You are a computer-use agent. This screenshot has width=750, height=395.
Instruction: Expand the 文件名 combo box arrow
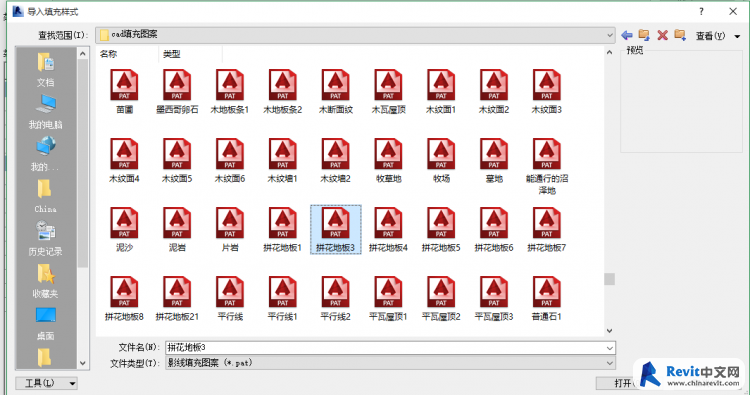(609, 348)
